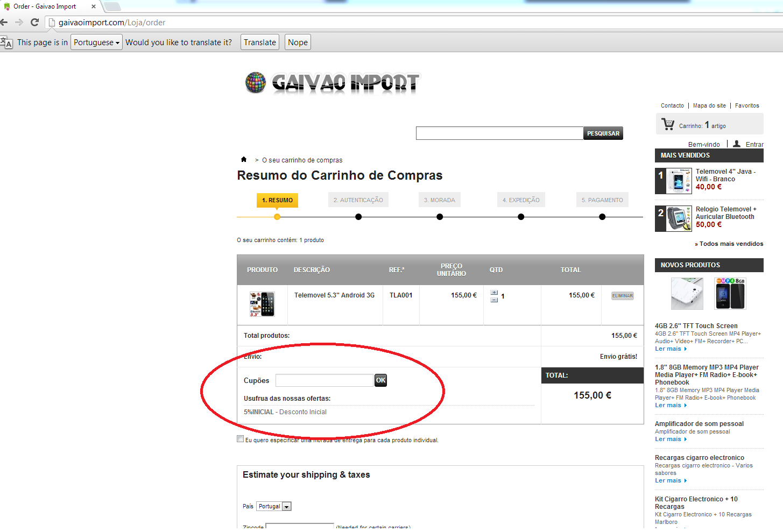
Task: Open Relogio Telemovel + Auricular Bluetooth link
Action: (726, 213)
